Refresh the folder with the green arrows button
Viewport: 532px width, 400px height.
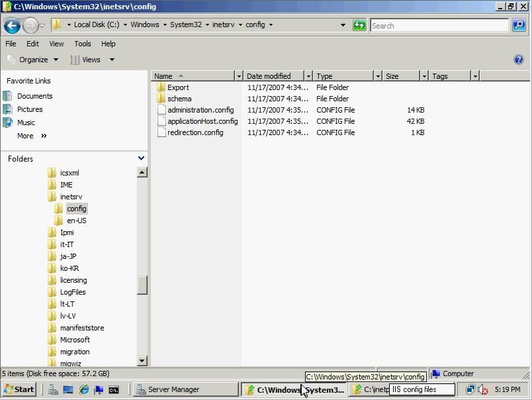(359, 25)
